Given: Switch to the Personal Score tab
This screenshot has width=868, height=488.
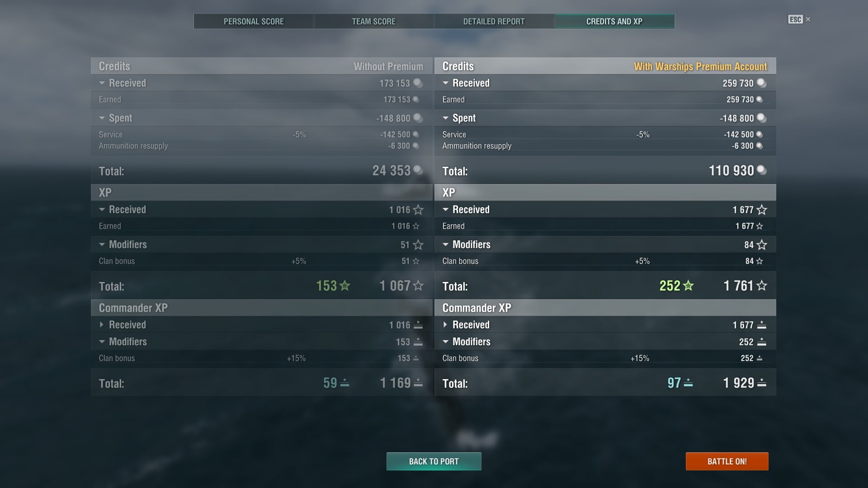Looking at the screenshot, I should pyautogui.click(x=254, y=21).
